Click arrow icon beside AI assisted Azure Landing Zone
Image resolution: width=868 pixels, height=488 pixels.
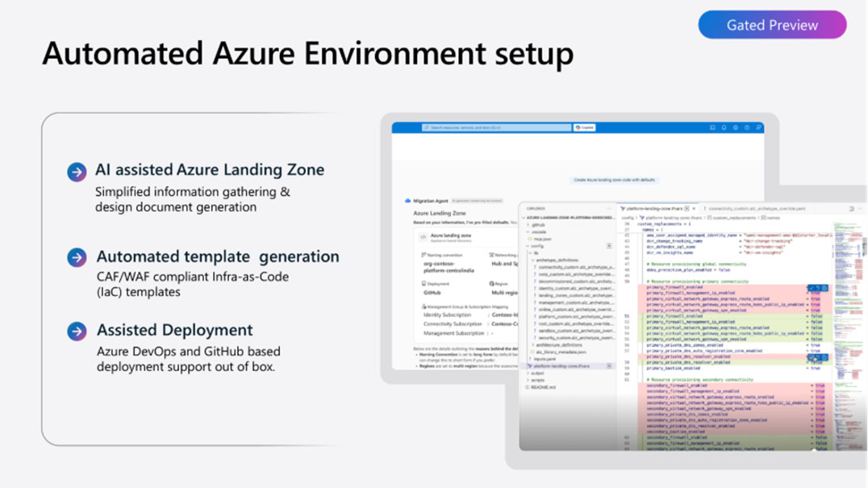point(77,171)
